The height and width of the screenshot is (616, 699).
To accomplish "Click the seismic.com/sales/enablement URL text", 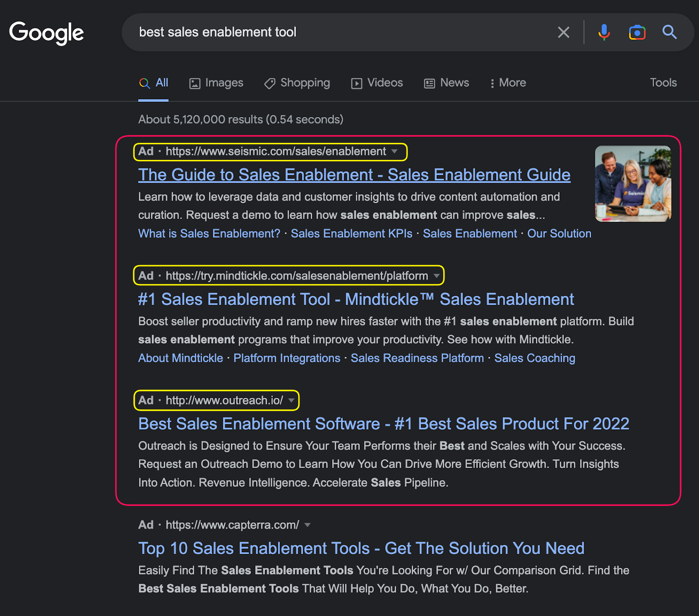I will pos(276,152).
